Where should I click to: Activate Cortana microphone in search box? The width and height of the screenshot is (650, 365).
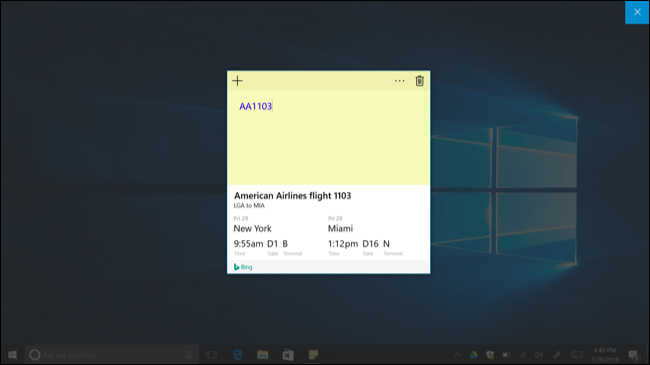pyautogui.click(x=189, y=355)
